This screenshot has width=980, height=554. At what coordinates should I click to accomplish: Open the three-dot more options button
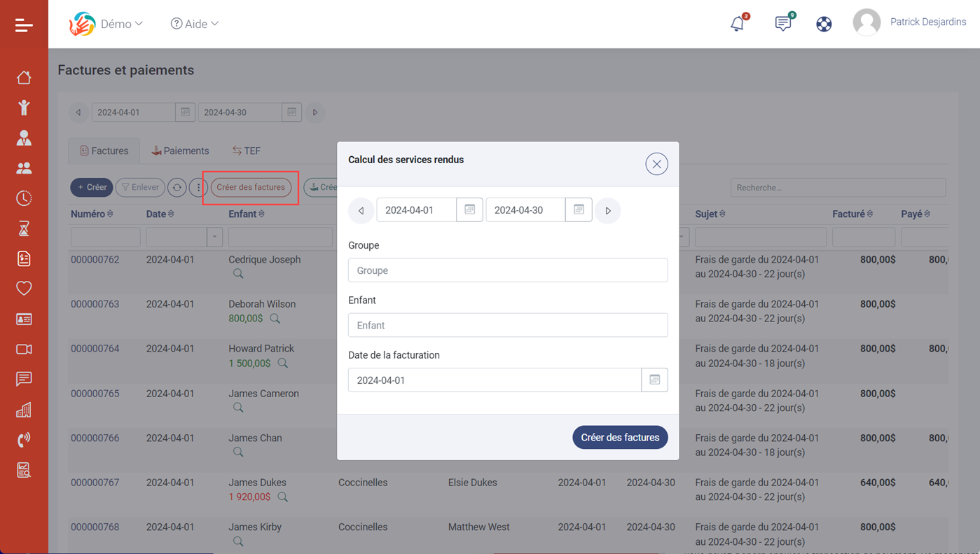coord(199,187)
